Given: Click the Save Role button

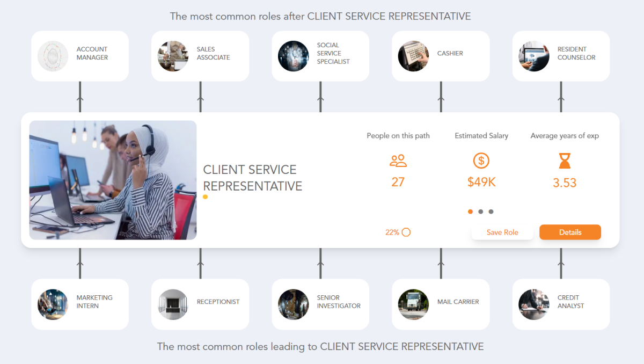Looking at the screenshot, I should [502, 232].
